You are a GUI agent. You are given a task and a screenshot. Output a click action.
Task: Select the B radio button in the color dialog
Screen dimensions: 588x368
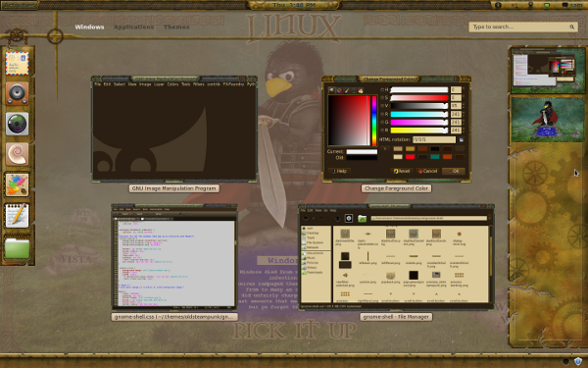point(382,131)
